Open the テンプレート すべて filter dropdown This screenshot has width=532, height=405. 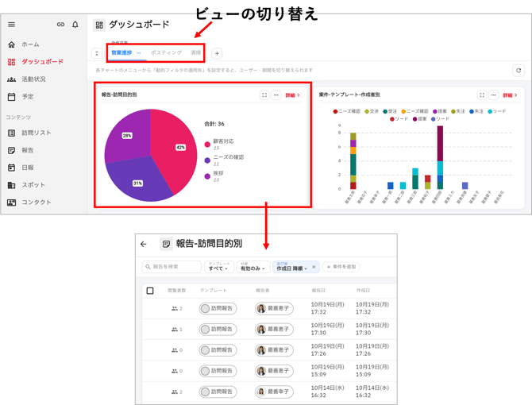[219, 267]
